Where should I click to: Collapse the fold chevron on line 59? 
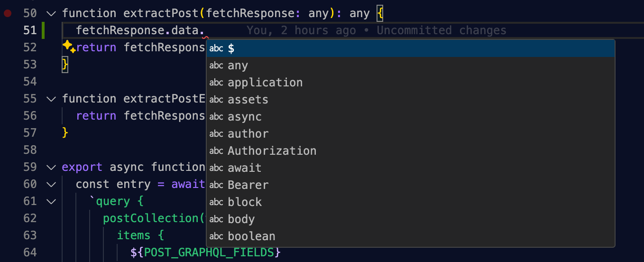pyautogui.click(x=51, y=167)
